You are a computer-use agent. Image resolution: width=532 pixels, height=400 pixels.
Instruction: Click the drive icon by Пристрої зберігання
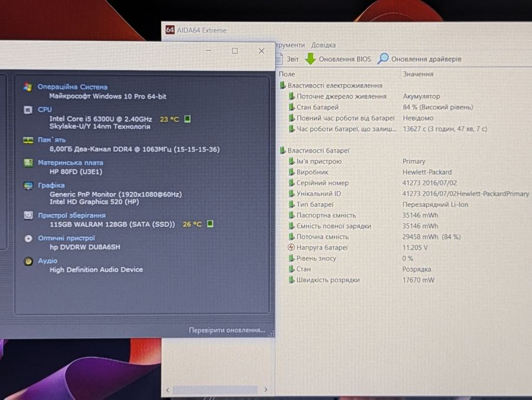[x=28, y=215]
